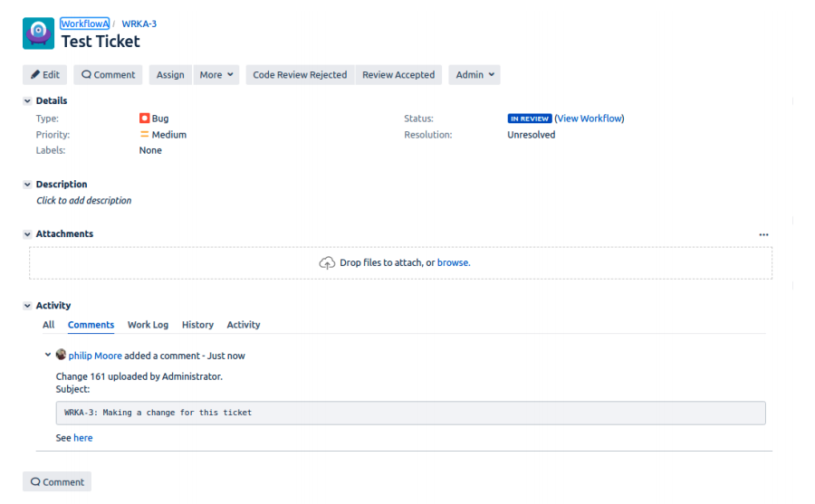815x504 pixels.
Task: Open the More dropdown menu
Action: pyautogui.click(x=216, y=75)
